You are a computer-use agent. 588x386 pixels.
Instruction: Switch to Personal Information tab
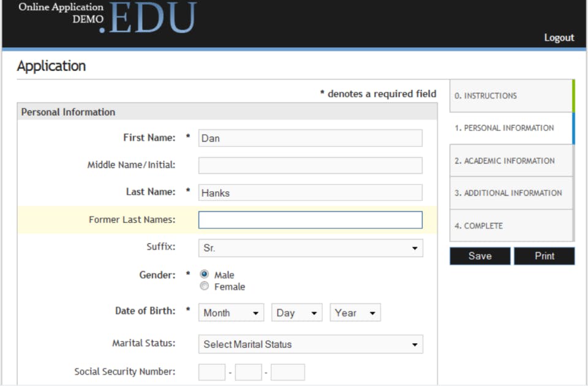(511, 128)
